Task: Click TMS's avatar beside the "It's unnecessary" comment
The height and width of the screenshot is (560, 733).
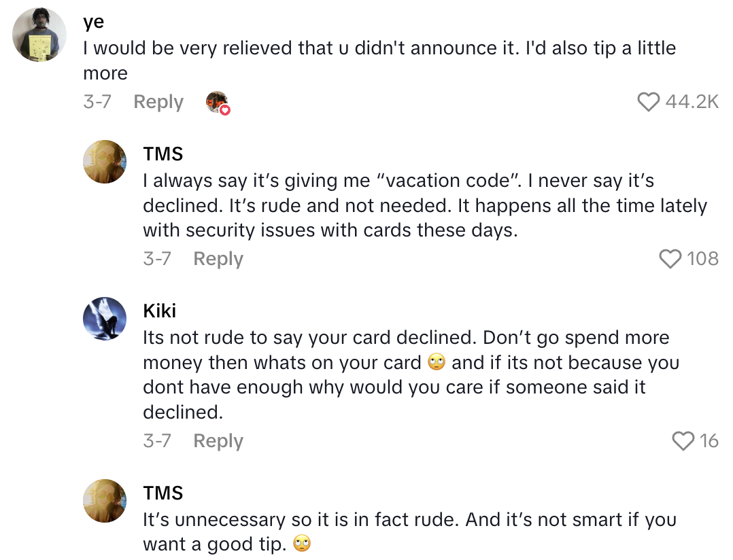Action: [105, 501]
